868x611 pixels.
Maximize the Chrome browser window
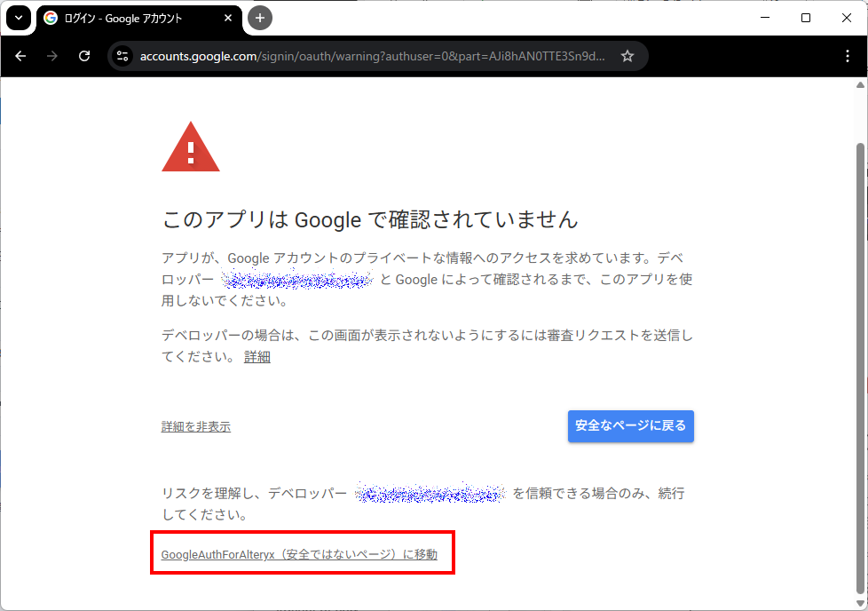[806, 18]
